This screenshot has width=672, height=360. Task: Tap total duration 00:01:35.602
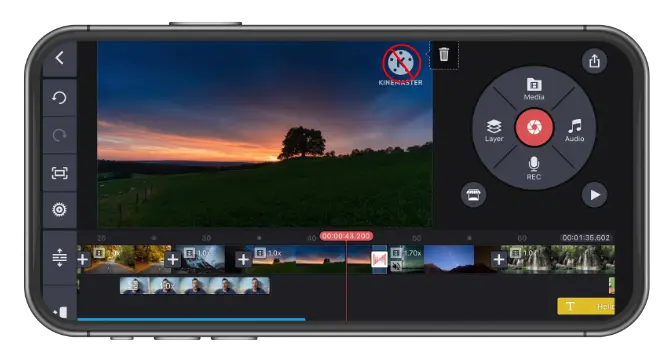coord(586,238)
